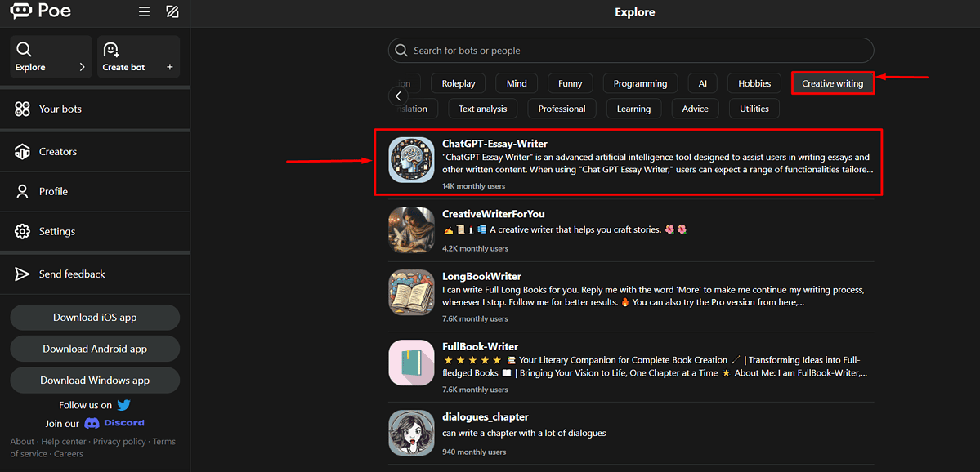Click the hamburger menu icon beside Poe logo
This screenshot has width=980, height=472.
coord(144,12)
